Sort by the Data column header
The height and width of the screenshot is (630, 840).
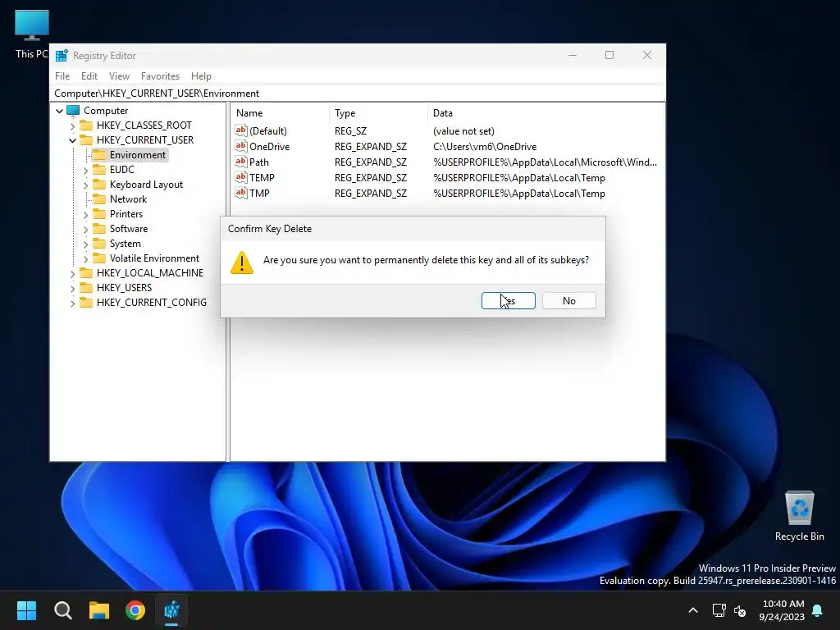tap(546, 113)
